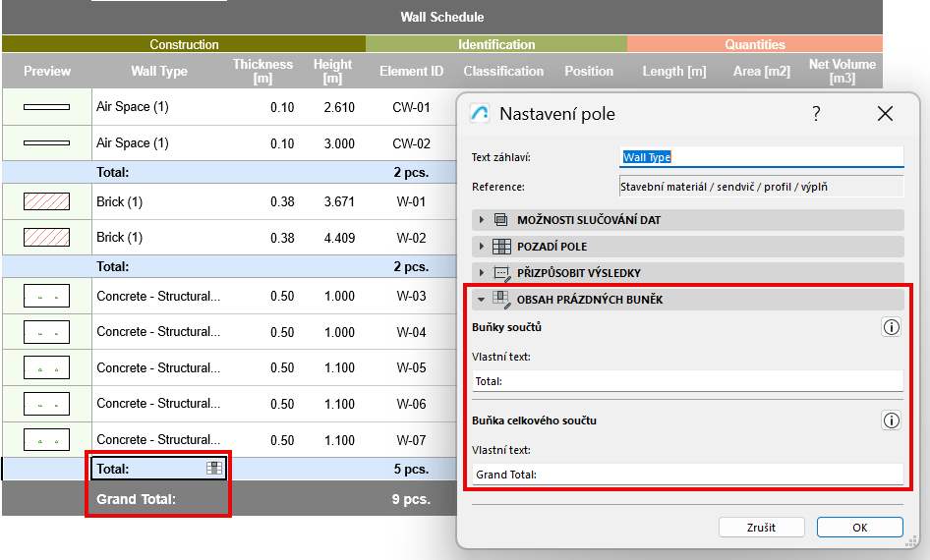Select the concrete preview thumbnail for W-03
The height and width of the screenshot is (560, 930).
click(46, 296)
